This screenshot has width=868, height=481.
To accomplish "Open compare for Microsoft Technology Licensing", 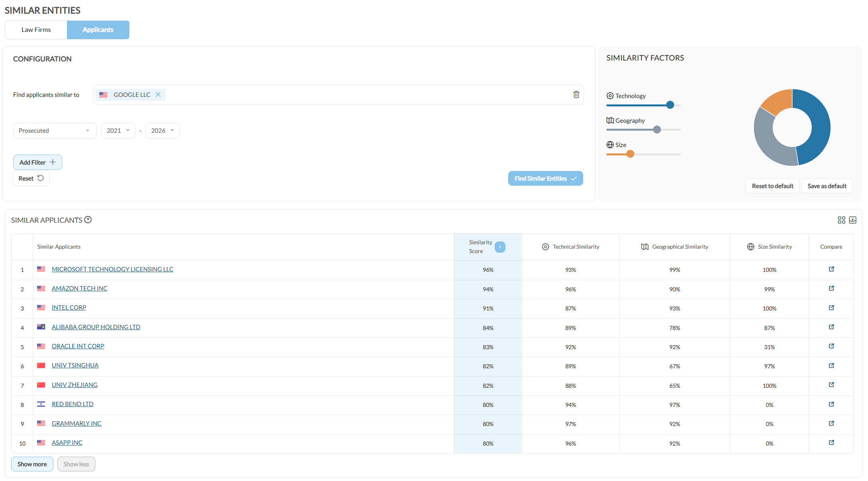I will pyautogui.click(x=831, y=269).
